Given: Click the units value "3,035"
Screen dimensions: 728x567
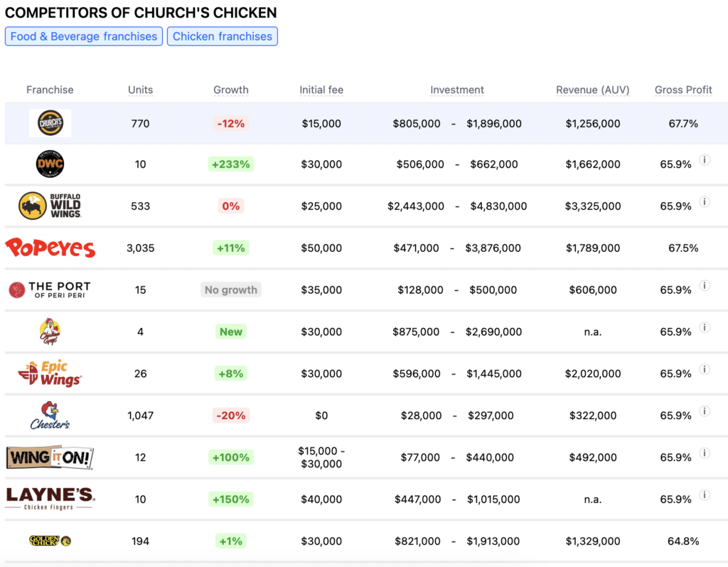Looking at the screenshot, I should (140, 248).
